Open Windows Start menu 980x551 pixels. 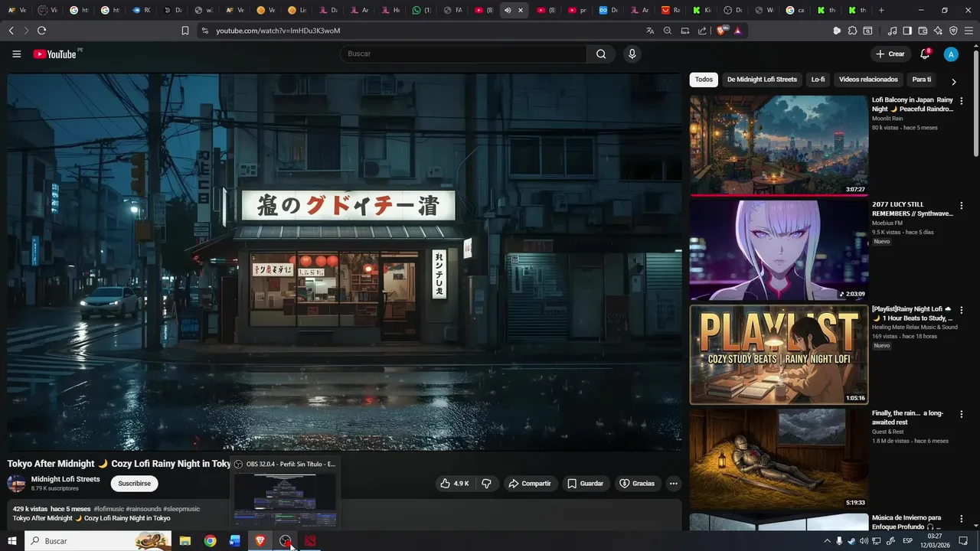coord(11,541)
